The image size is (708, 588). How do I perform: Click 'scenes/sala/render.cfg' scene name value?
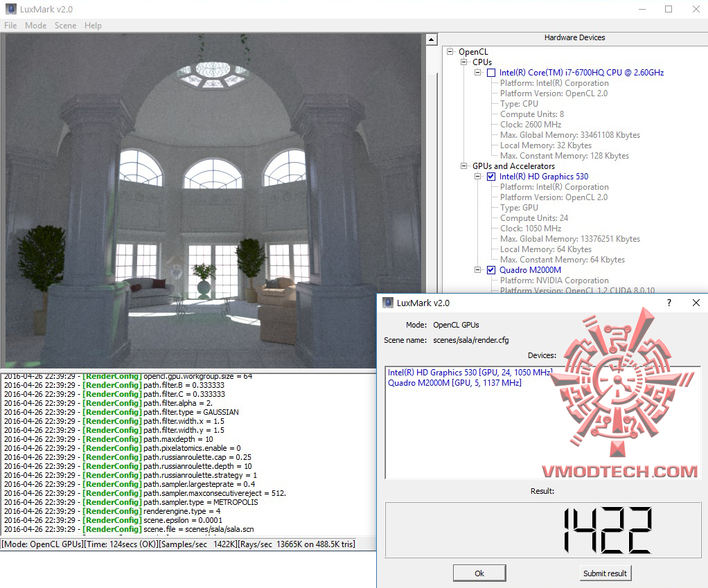470,340
